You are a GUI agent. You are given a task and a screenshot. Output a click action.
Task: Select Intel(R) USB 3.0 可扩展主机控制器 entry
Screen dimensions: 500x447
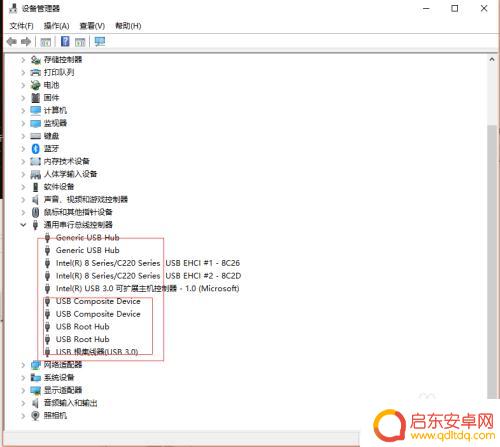pos(147,288)
